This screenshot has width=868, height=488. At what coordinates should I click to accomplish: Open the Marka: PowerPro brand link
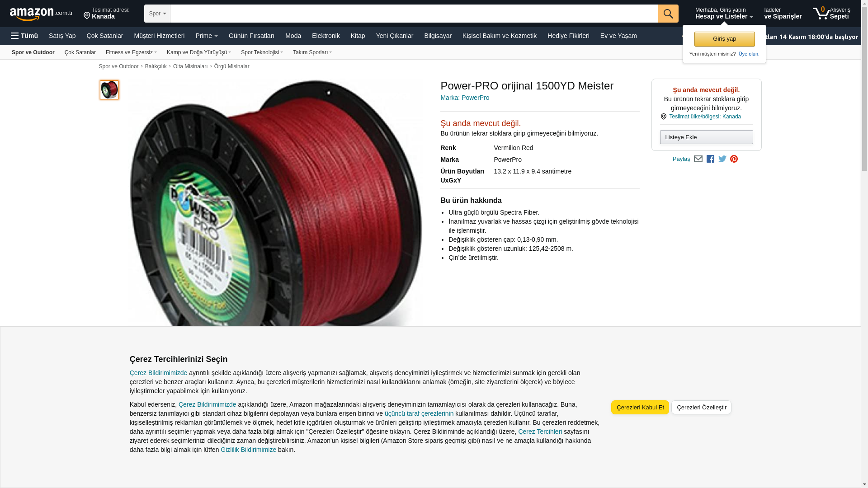465,98
